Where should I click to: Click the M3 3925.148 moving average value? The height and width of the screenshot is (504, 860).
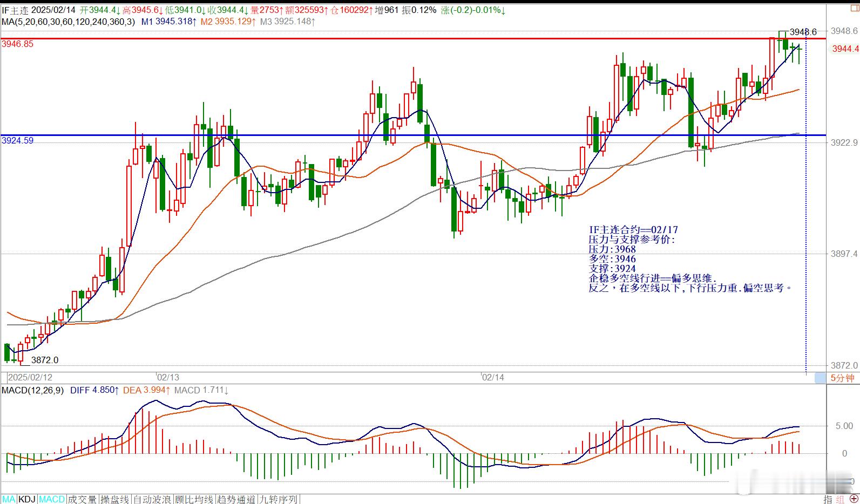click(287, 22)
